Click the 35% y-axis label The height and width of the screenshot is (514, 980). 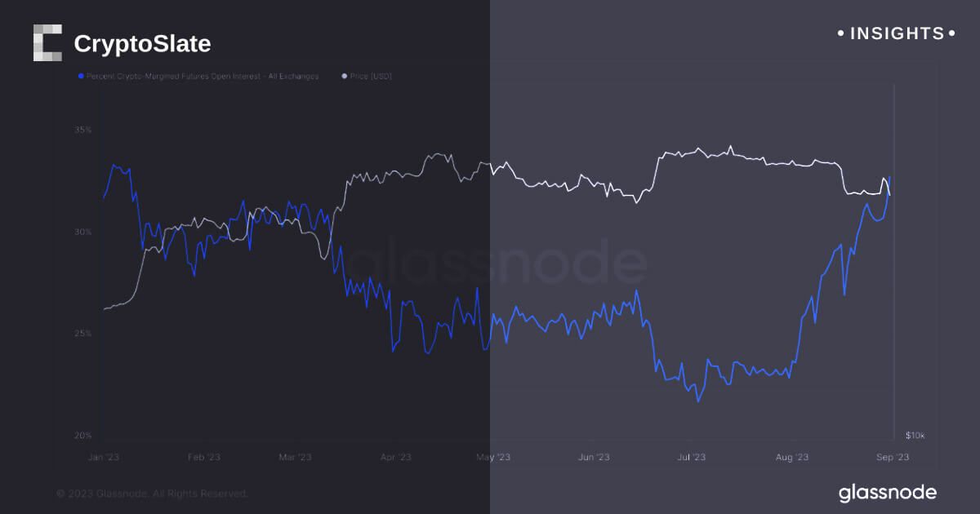coord(82,130)
